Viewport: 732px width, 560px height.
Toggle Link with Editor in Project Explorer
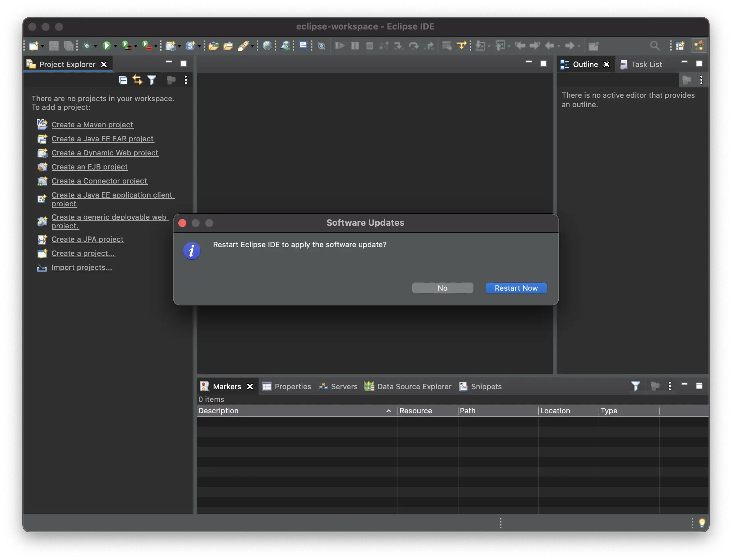pyautogui.click(x=137, y=80)
